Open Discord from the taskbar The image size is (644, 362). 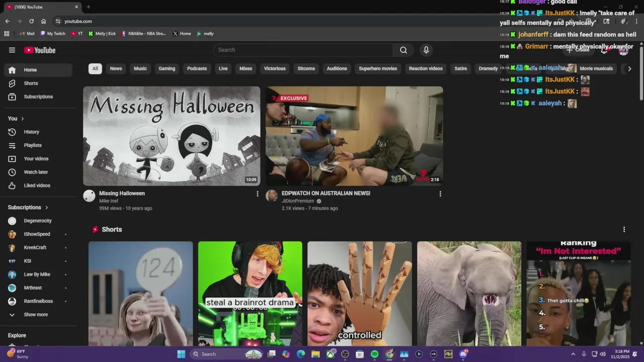[x=463, y=354]
